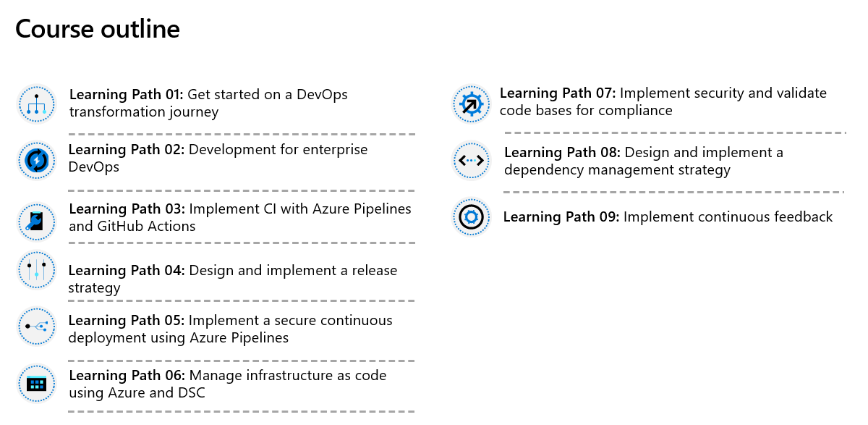Click the Course outline heading
This screenshot has width=868, height=425.
pos(98,29)
